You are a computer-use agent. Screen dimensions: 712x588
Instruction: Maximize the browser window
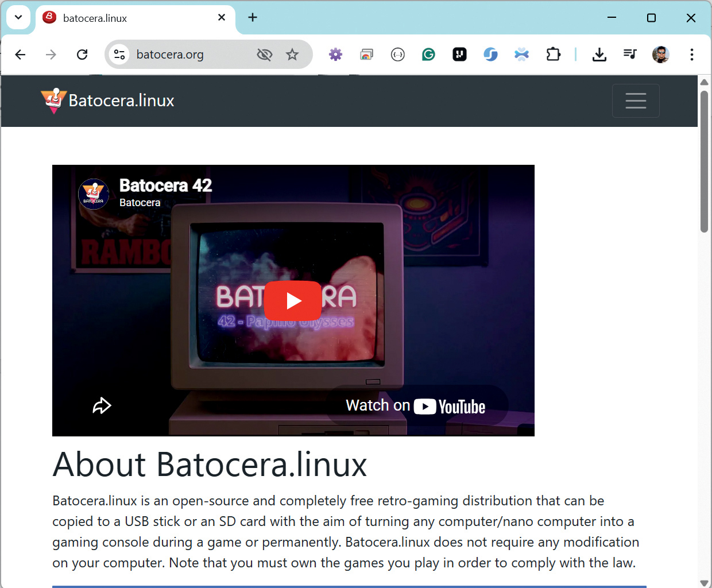[651, 17]
